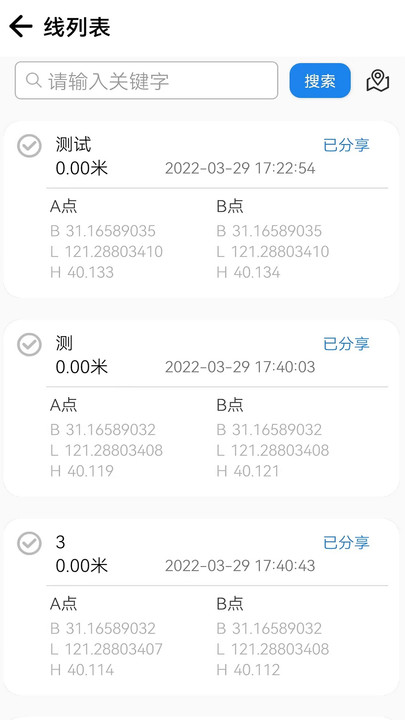Open the map location view icon
The width and height of the screenshot is (405, 720).
coord(377,81)
